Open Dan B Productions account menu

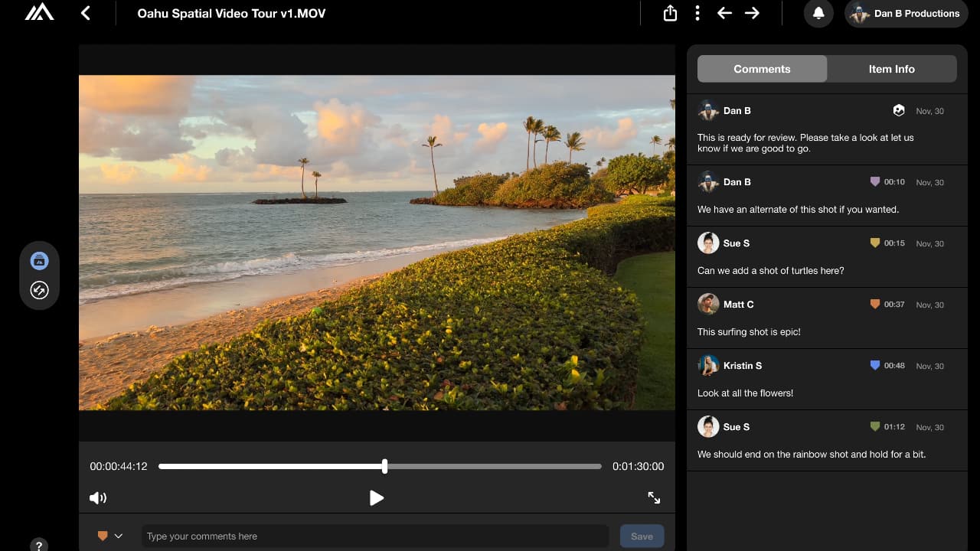click(x=906, y=14)
